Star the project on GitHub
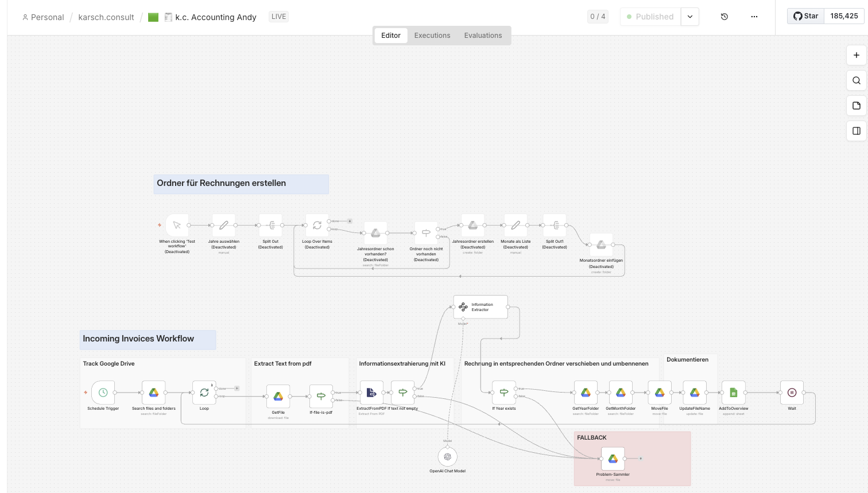The height and width of the screenshot is (493, 868). [x=806, y=16]
